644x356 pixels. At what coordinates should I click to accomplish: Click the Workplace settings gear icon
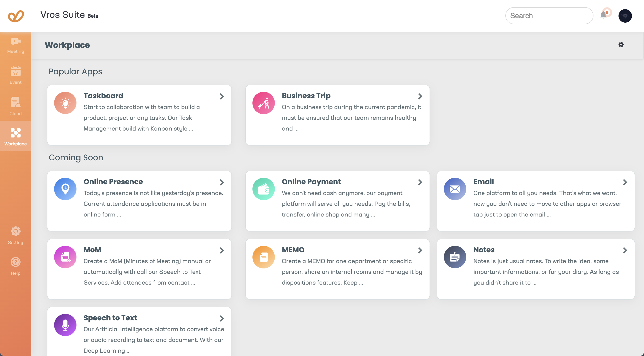(x=621, y=45)
